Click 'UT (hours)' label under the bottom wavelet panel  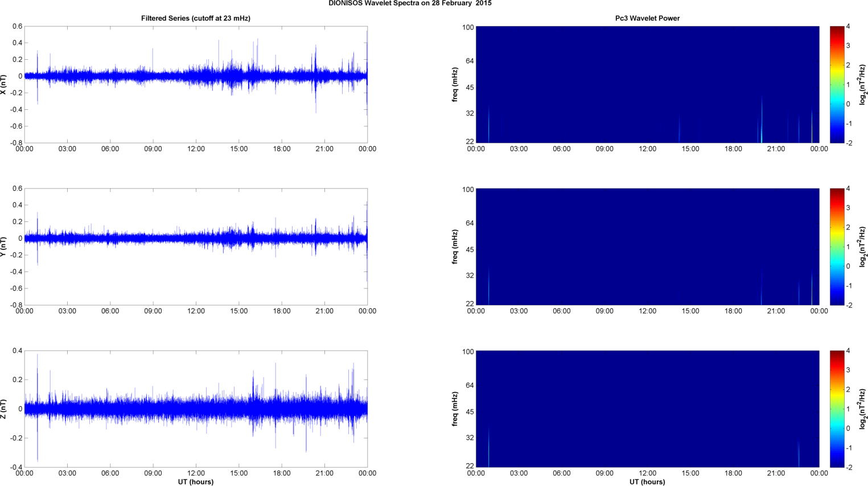tap(647, 482)
